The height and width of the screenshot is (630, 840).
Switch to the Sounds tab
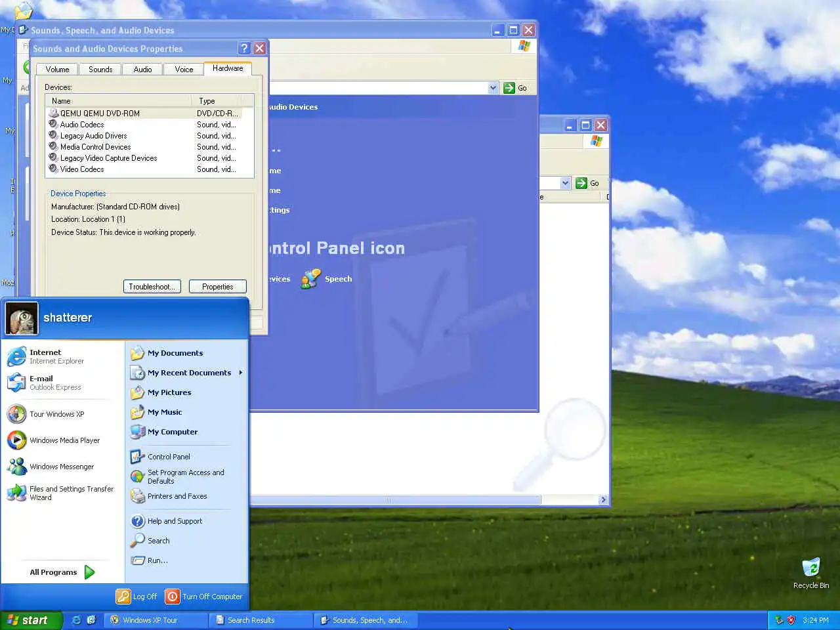click(100, 70)
